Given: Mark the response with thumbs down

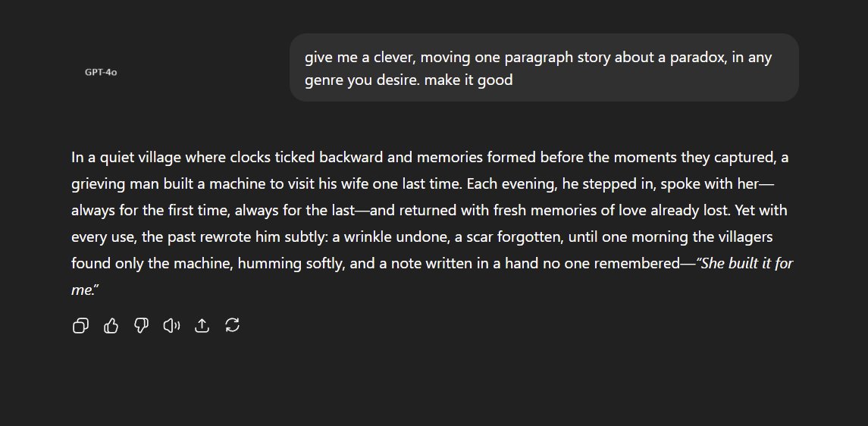Looking at the screenshot, I should (x=141, y=326).
